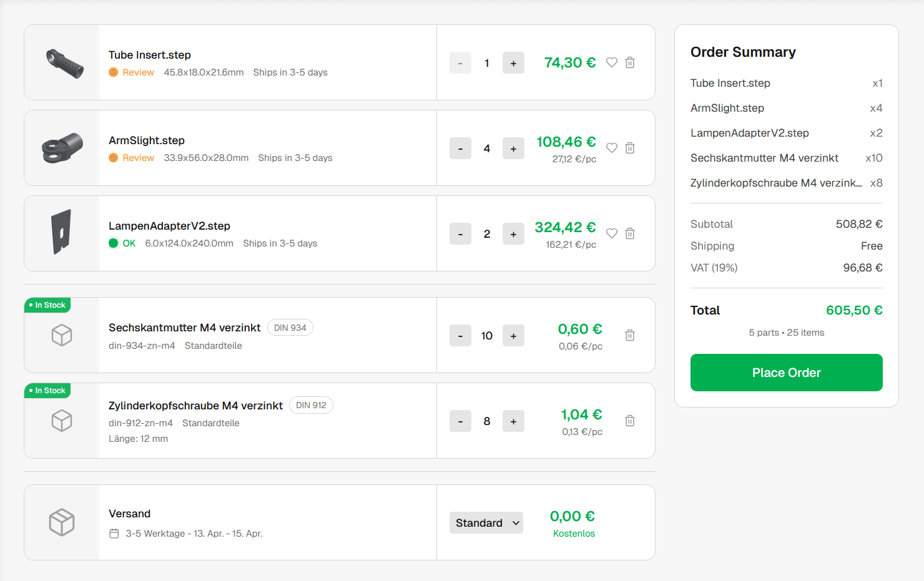Increase Sechskantmutter M4 verzinkt quantity
Image resolution: width=924 pixels, height=581 pixels.
click(513, 336)
